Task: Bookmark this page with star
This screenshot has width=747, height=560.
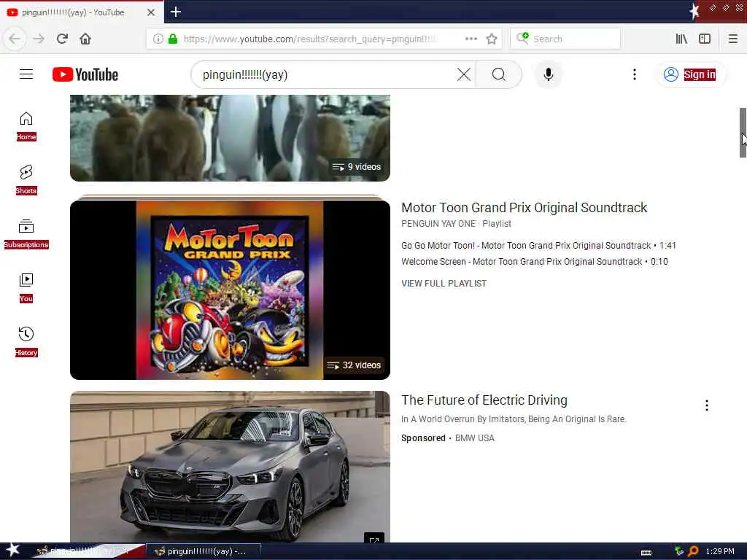Action: tap(492, 39)
